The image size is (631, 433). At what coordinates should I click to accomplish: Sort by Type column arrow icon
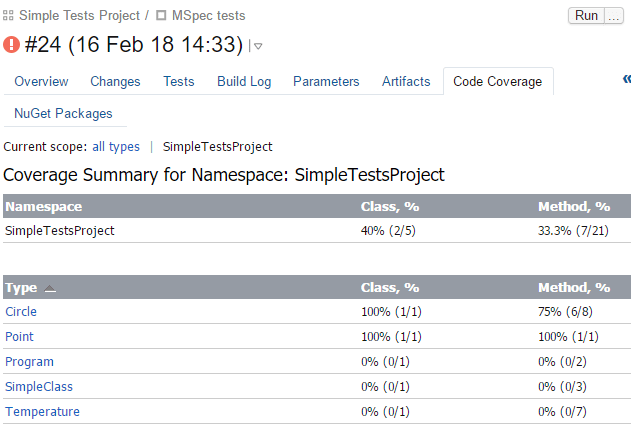click(x=50, y=289)
